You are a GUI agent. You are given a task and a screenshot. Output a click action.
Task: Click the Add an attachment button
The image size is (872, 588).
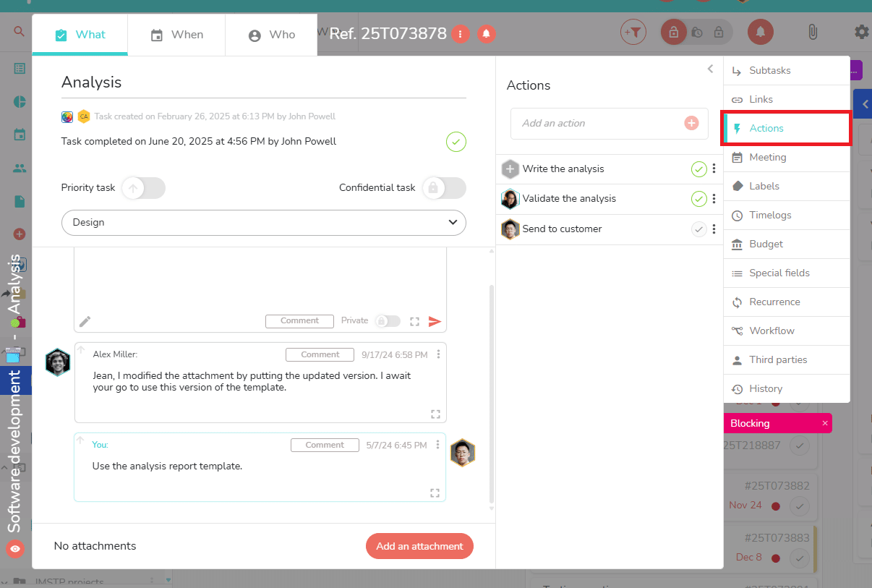(x=419, y=546)
